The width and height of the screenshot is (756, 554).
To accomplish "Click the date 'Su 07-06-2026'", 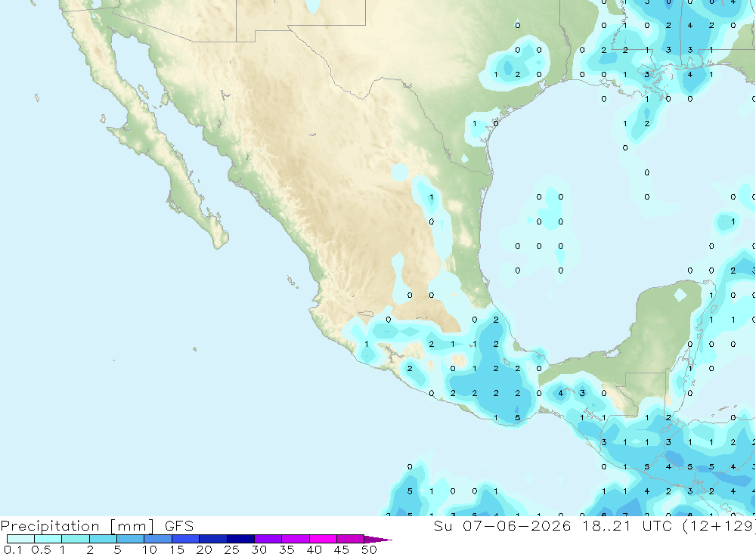I will click(502, 526).
